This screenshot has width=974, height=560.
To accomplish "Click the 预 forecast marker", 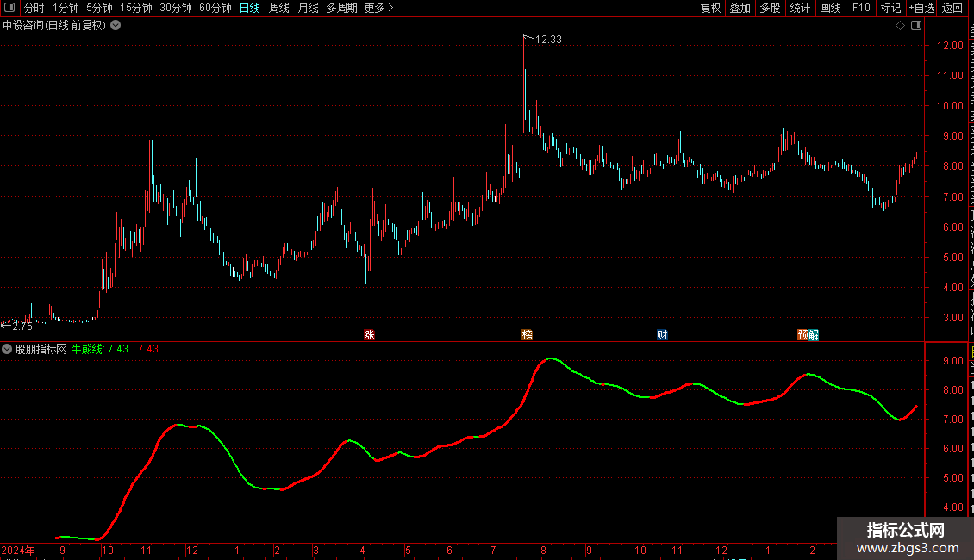I will [802, 334].
